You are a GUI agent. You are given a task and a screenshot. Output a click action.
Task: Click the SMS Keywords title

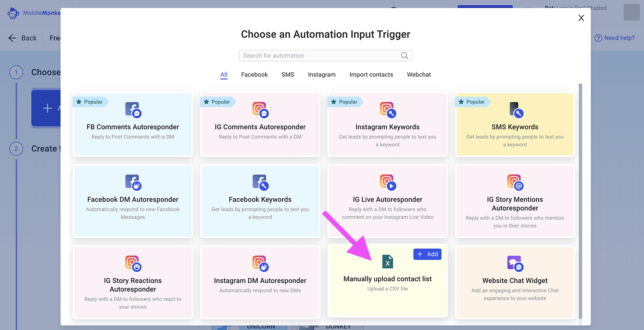515,127
